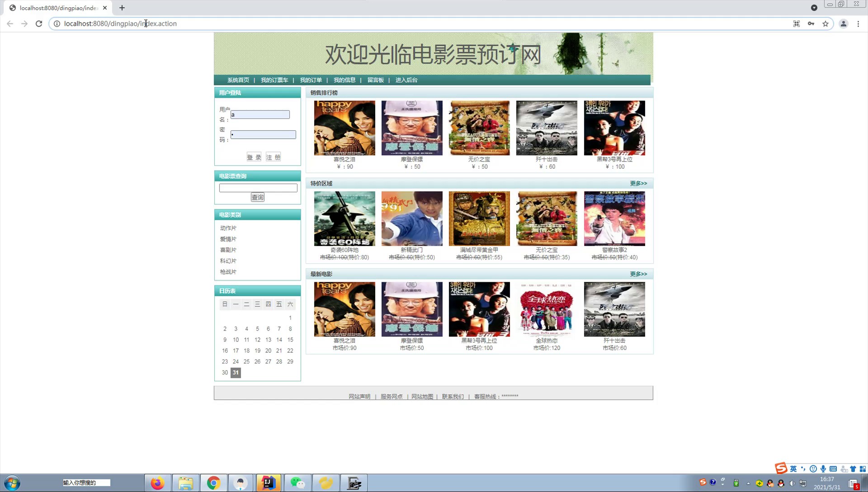Click the browser address bar URL
The image size is (868, 492).
point(120,24)
